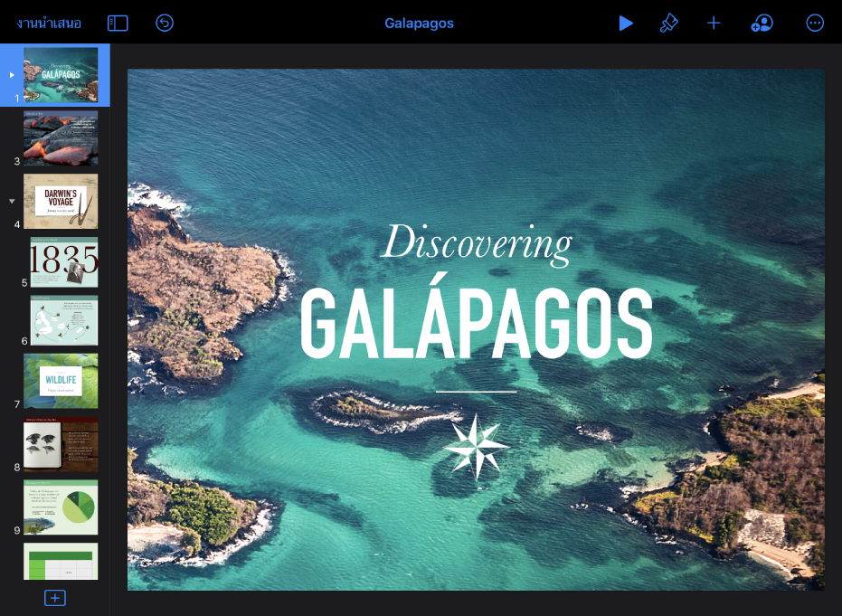Open the Collaborate icon

pos(762,24)
